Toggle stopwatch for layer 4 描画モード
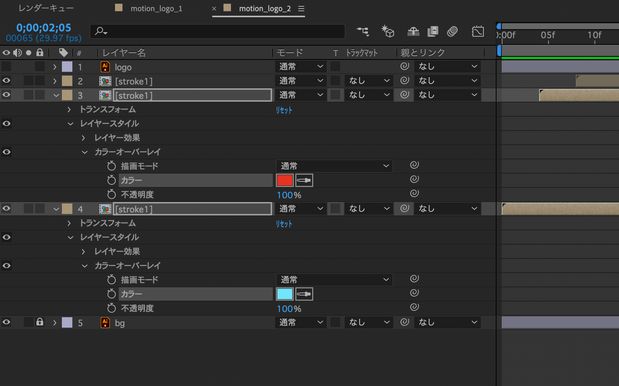Screen dimensions: 619x386 click(x=111, y=279)
